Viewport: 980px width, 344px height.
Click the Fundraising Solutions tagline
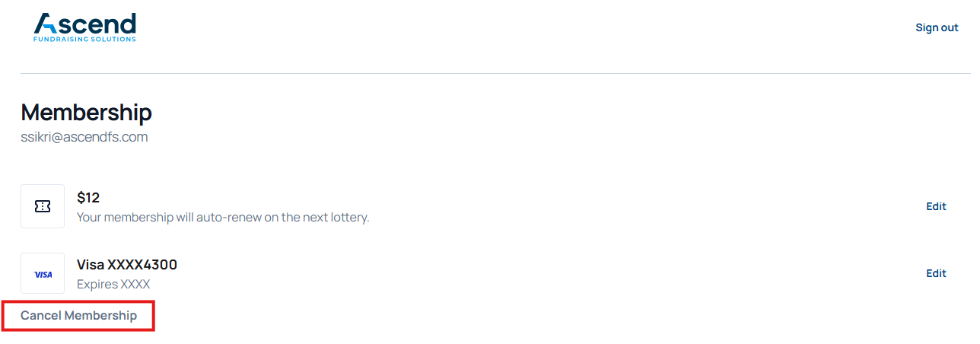pos(84,39)
